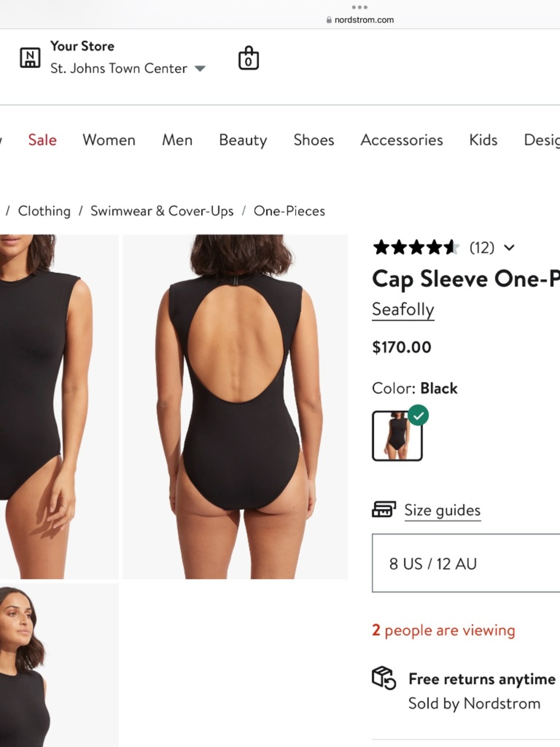Click the first star in the rating row
This screenshot has width=560, height=747.
(x=382, y=247)
